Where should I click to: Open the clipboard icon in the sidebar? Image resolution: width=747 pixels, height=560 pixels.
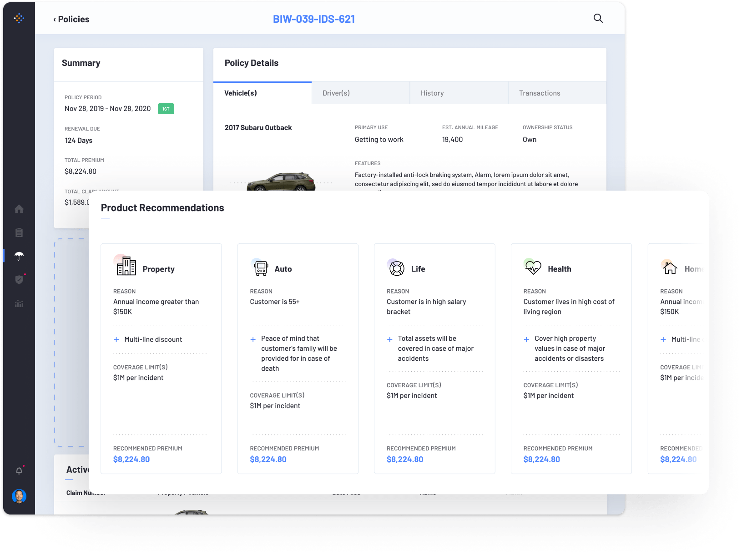coord(19,232)
